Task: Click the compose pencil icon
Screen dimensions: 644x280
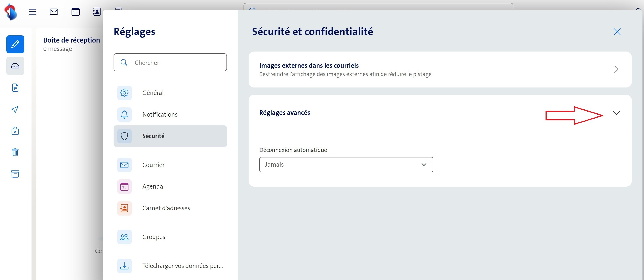Action: point(15,44)
